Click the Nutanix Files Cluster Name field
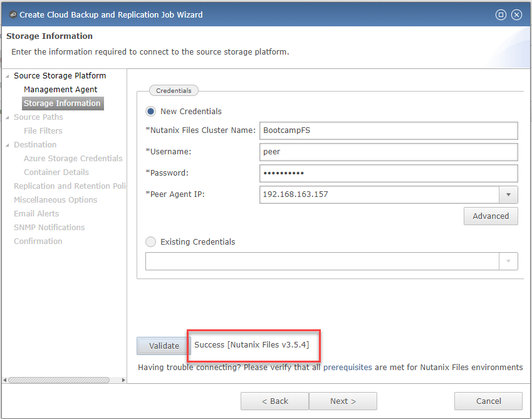 [389, 130]
